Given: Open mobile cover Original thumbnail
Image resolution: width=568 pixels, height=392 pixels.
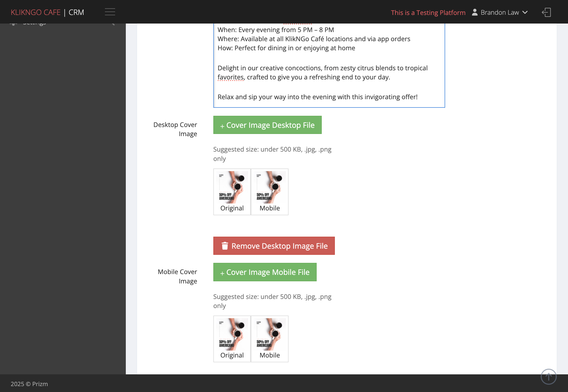Looking at the screenshot, I should click(x=232, y=339).
